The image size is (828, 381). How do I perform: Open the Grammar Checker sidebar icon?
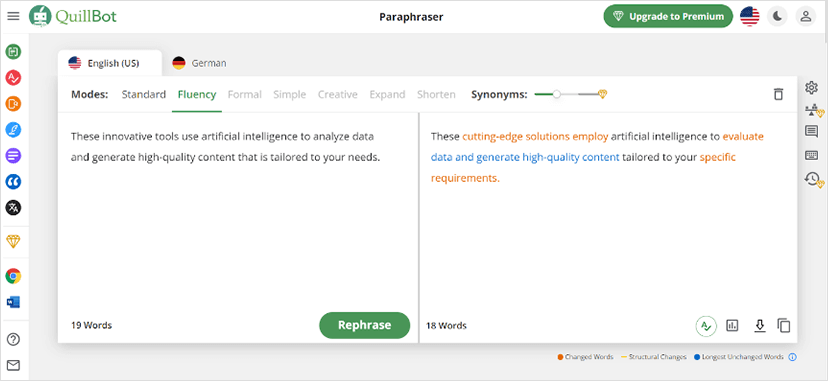13,78
